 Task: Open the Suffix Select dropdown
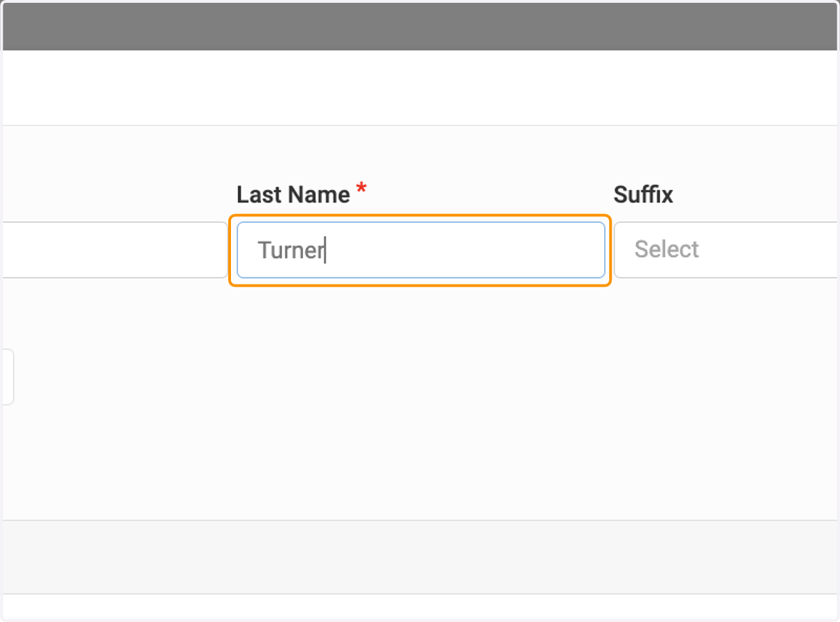(727, 250)
